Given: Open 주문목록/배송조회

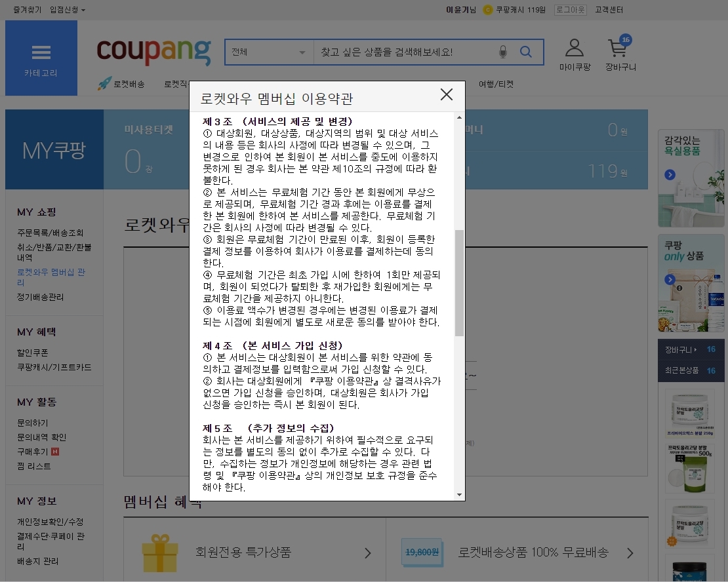Looking at the screenshot, I should tap(50, 233).
